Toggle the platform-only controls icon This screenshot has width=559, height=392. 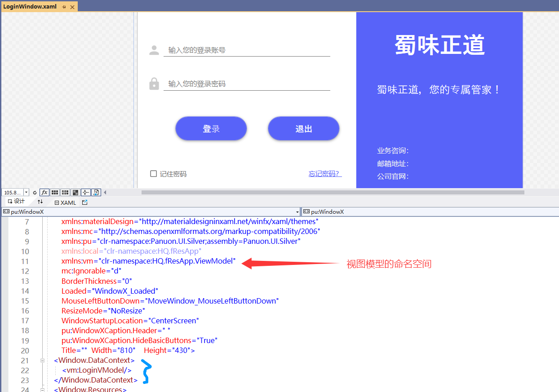point(96,192)
